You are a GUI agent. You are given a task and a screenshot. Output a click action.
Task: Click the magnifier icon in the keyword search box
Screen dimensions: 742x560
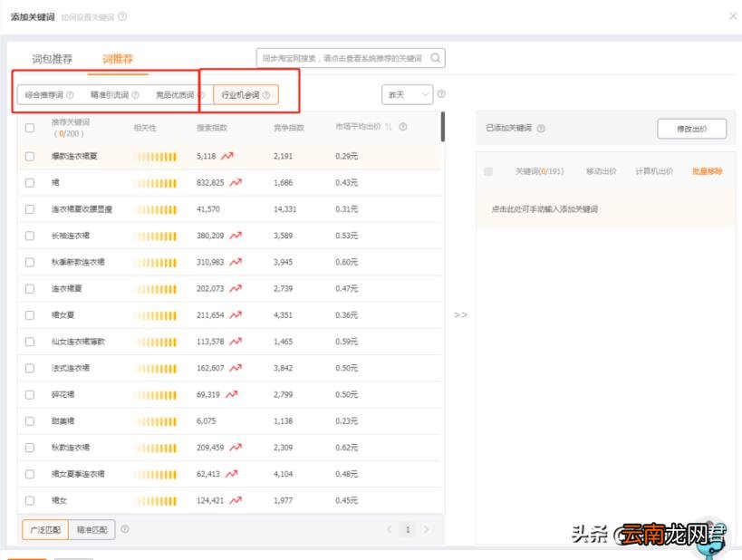(436, 58)
